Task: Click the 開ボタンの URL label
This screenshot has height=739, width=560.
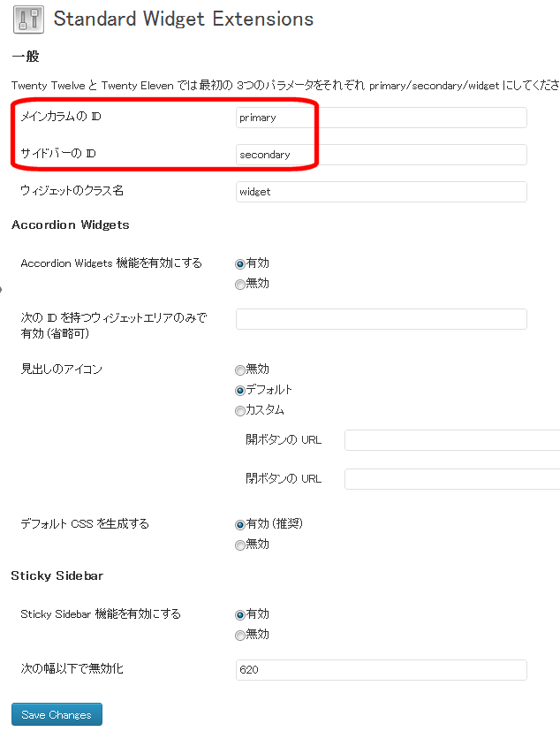Action: pyautogui.click(x=284, y=439)
